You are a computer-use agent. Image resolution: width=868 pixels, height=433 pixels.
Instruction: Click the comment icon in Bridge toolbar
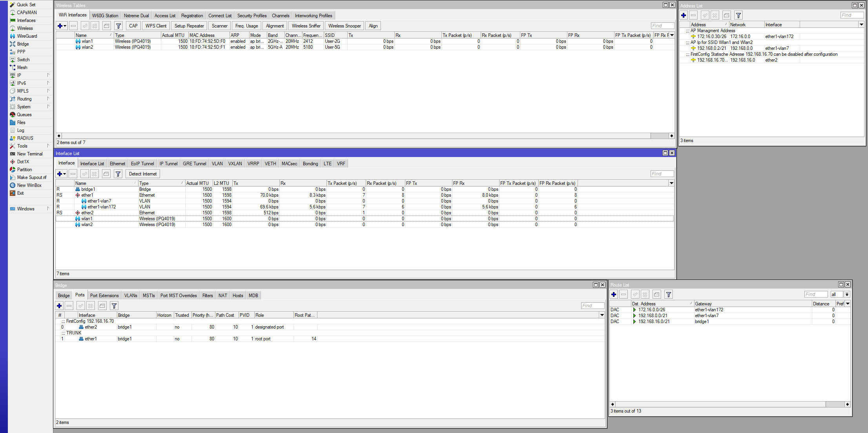(102, 306)
